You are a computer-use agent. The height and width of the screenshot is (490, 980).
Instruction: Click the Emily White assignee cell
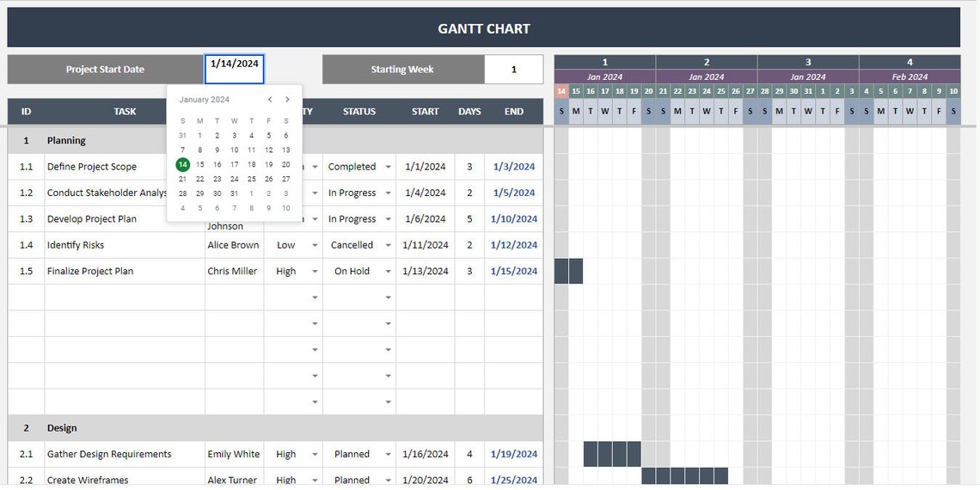(234, 455)
